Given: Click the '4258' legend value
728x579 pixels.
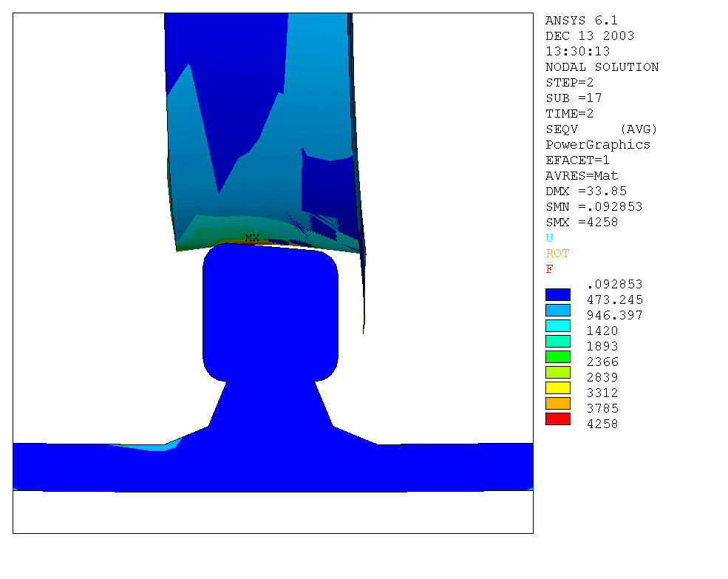Looking at the screenshot, I should coord(602,424).
